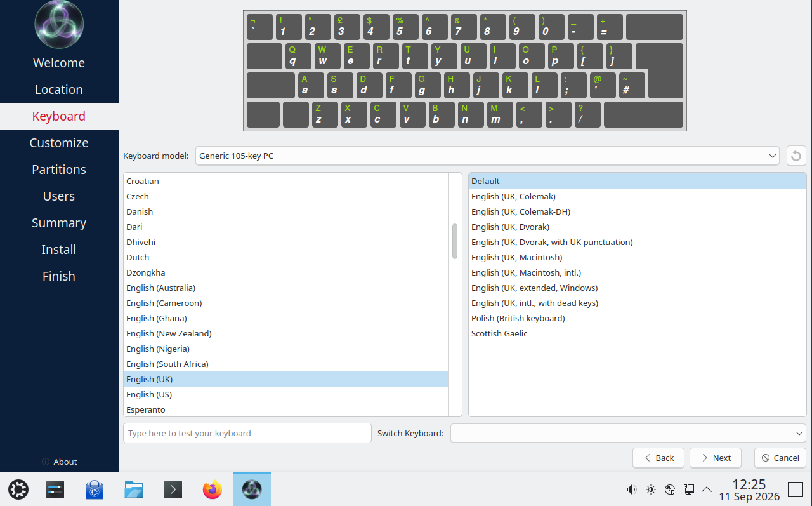Expand the Keyboard model dropdown

point(487,156)
